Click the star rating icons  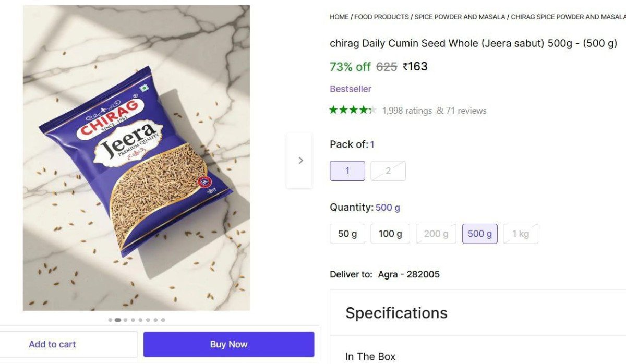point(352,110)
